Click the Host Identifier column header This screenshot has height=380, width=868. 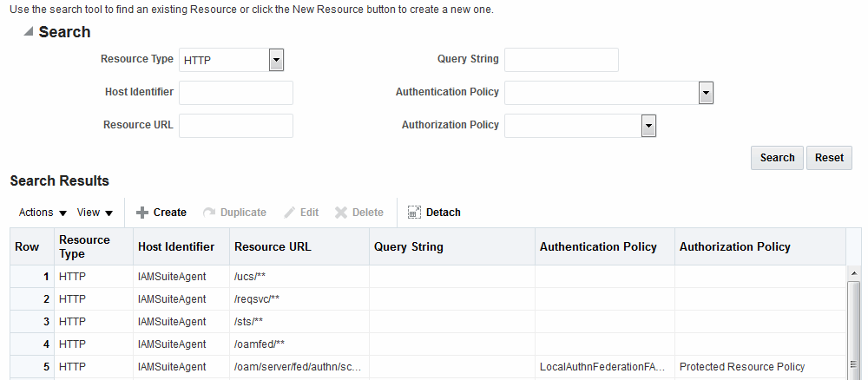click(181, 246)
